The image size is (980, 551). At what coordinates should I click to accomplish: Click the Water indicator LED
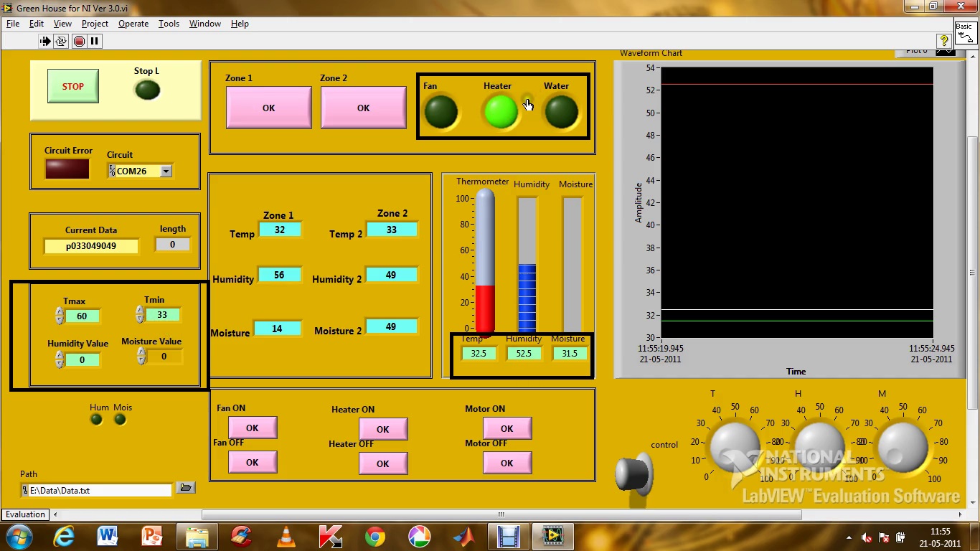[x=561, y=112]
